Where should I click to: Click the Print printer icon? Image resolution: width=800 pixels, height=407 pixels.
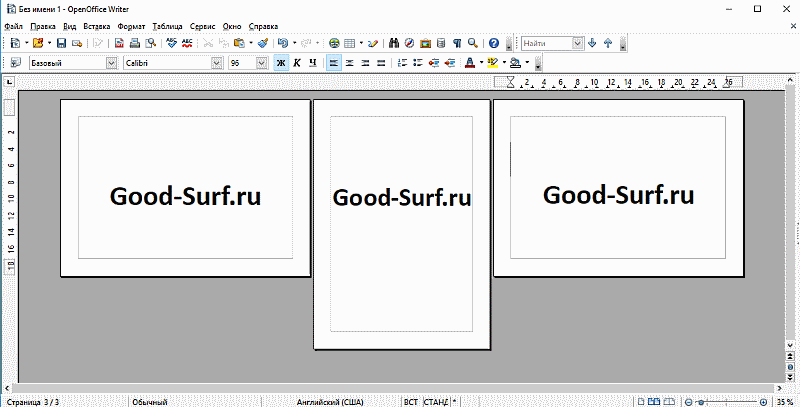click(x=134, y=43)
